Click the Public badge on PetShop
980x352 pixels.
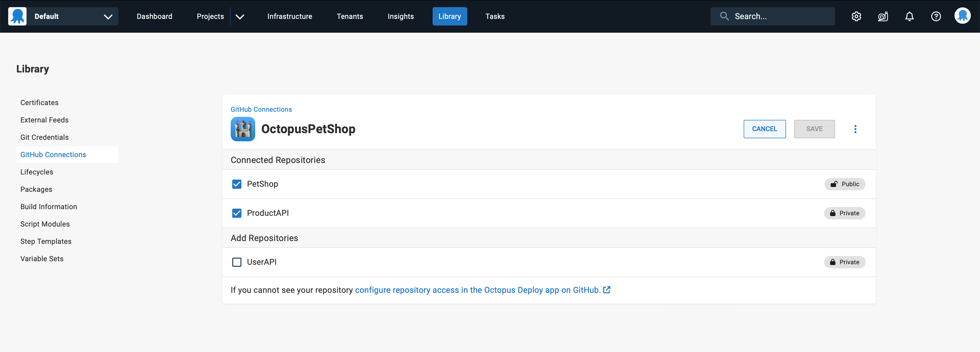(x=844, y=184)
